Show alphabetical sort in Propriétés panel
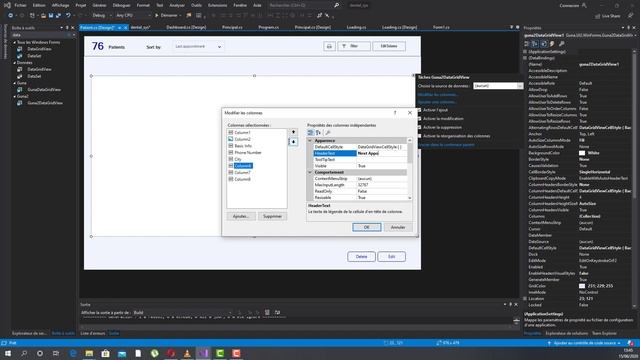Image resolution: width=640 pixels, height=360 pixels. [x=535, y=44]
